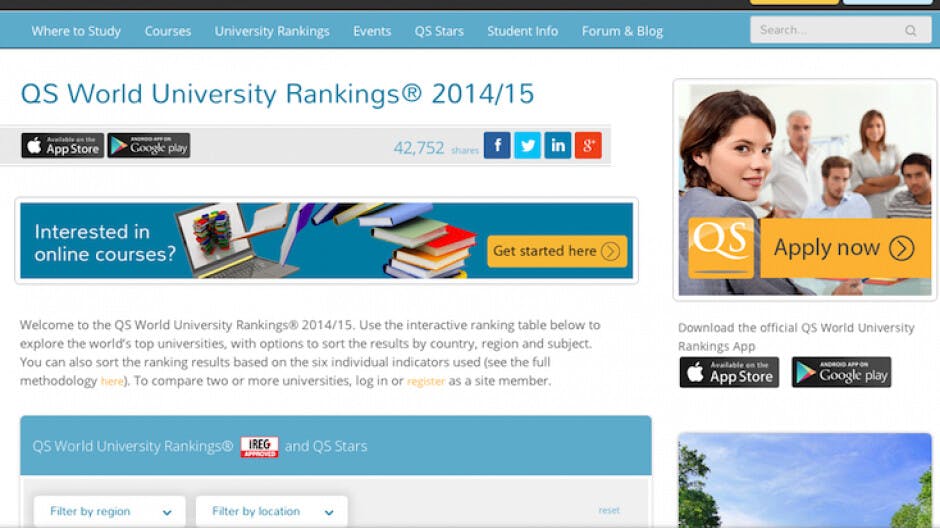Share the page on Facebook
This screenshot has height=528, width=940.
tap(497, 146)
